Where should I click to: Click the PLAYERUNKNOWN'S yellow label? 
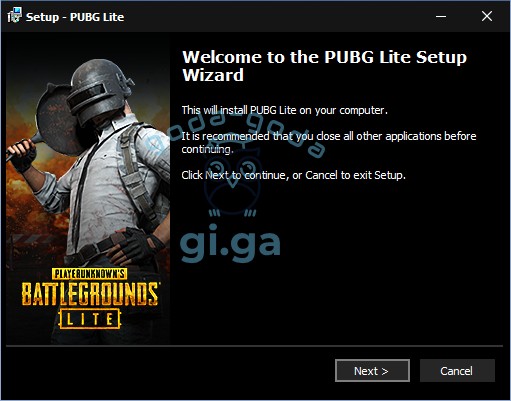[x=89, y=274]
